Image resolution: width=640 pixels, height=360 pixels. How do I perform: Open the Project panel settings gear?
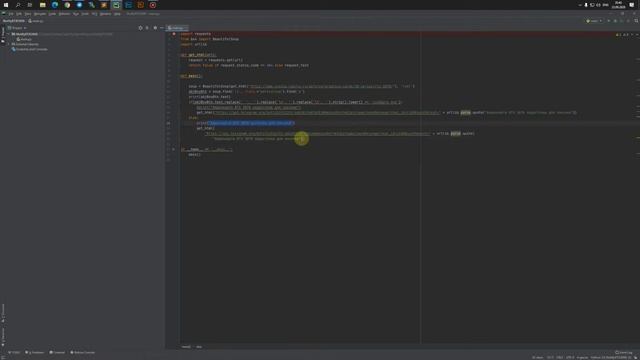(155, 28)
